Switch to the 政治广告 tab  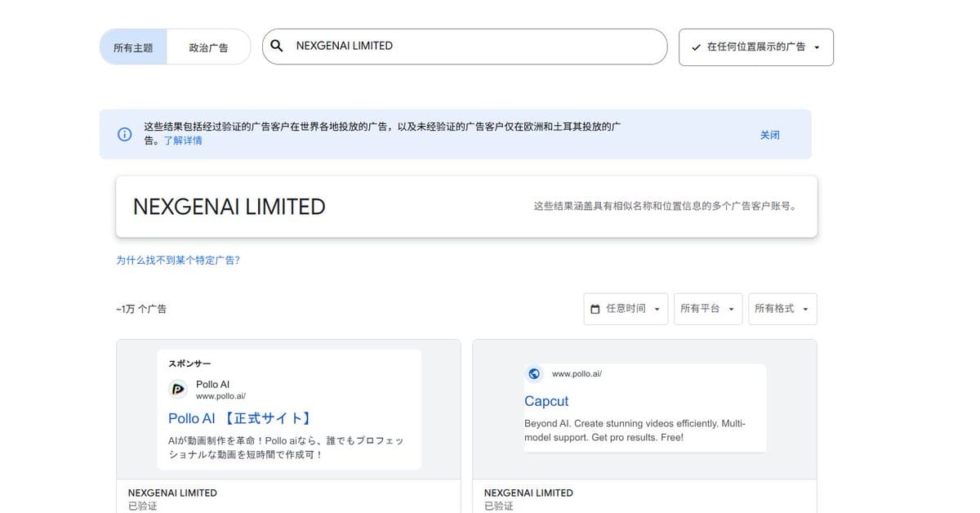[208, 47]
